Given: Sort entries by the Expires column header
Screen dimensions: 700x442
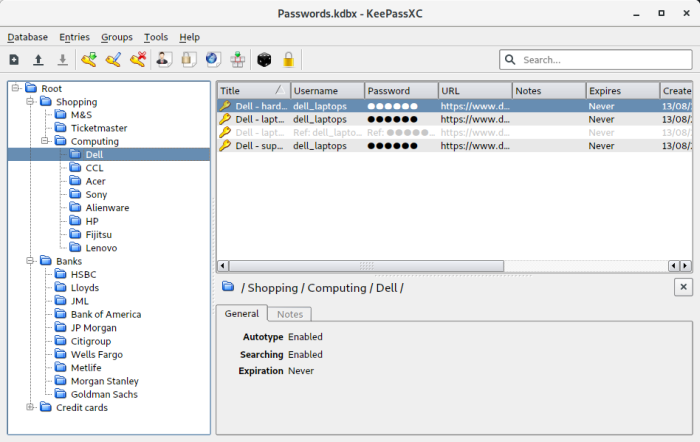Looking at the screenshot, I should pyautogui.click(x=622, y=91).
